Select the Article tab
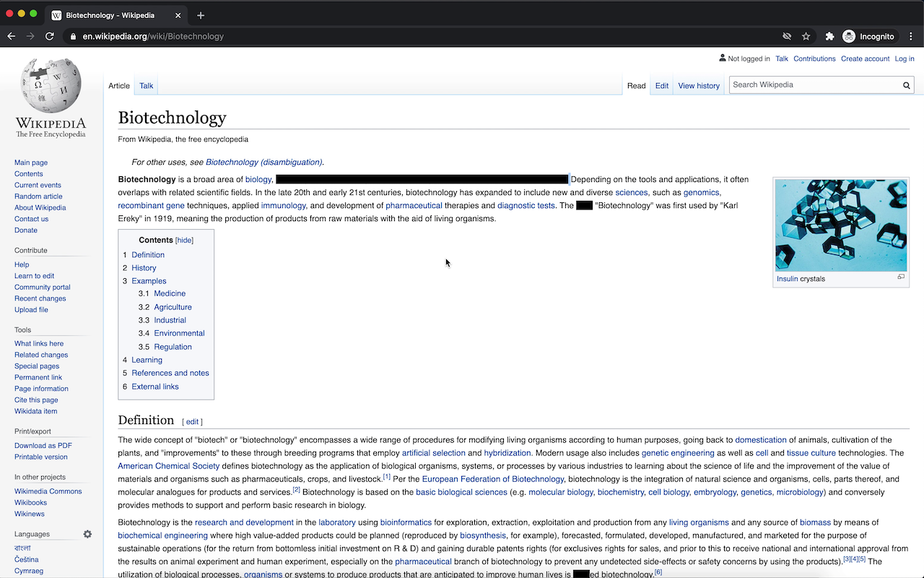924x578 pixels. [119, 85]
